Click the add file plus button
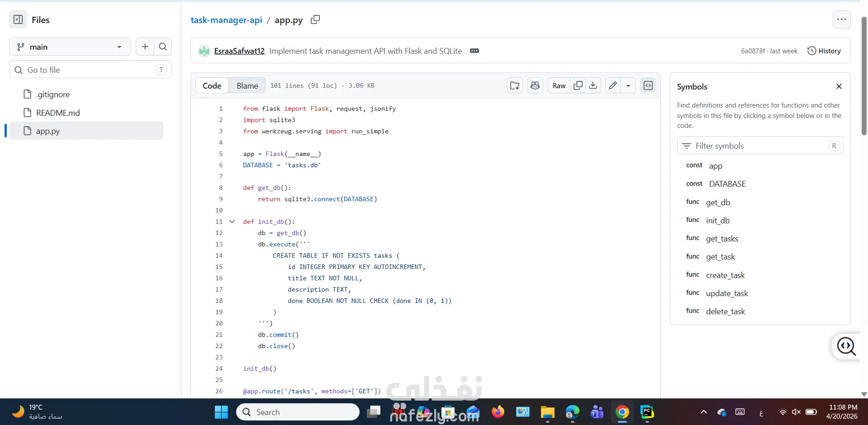 pyautogui.click(x=145, y=47)
